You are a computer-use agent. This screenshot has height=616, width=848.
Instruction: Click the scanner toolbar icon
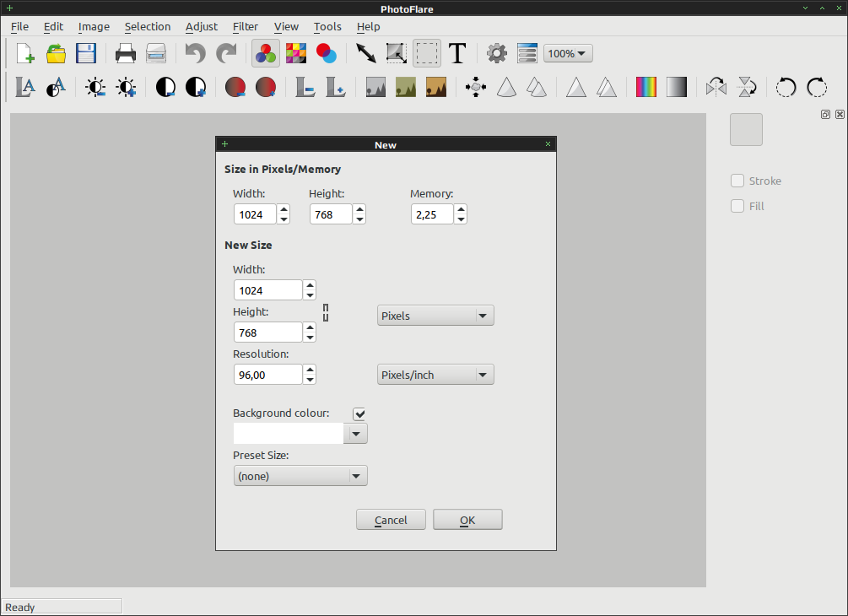pyautogui.click(x=156, y=53)
